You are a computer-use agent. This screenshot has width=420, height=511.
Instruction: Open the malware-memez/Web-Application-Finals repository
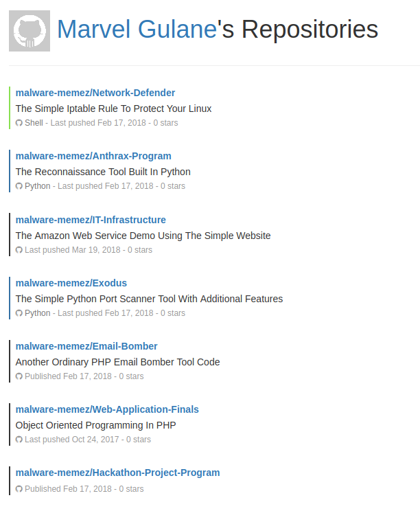click(107, 409)
